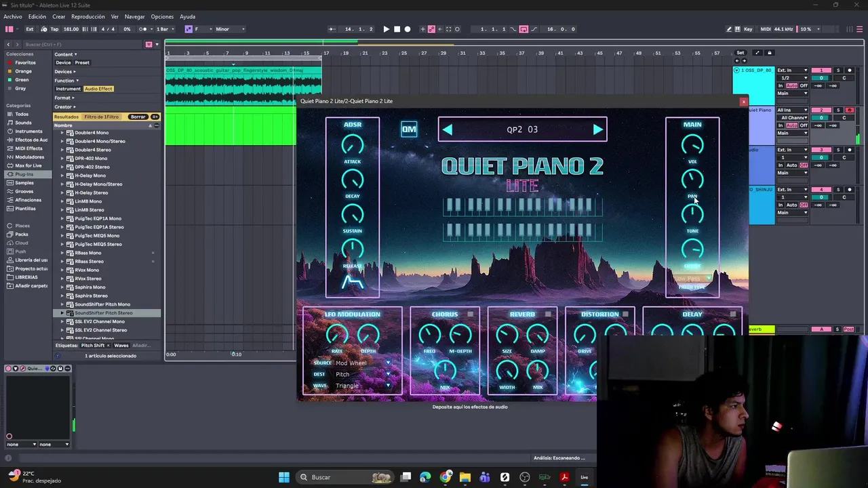Click the Ext sync button
Viewport: 868px width, 488px height.
pyautogui.click(x=30, y=29)
